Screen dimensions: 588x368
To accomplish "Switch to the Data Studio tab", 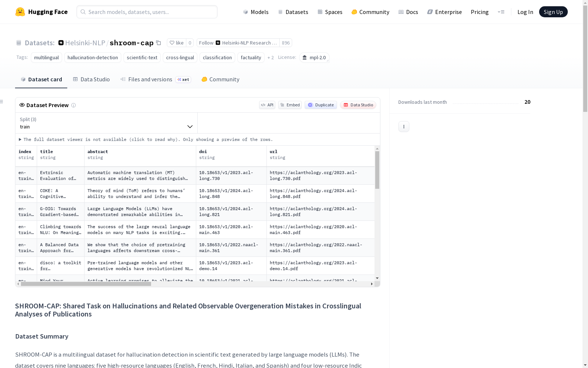I will pyautogui.click(x=92, y=79).
